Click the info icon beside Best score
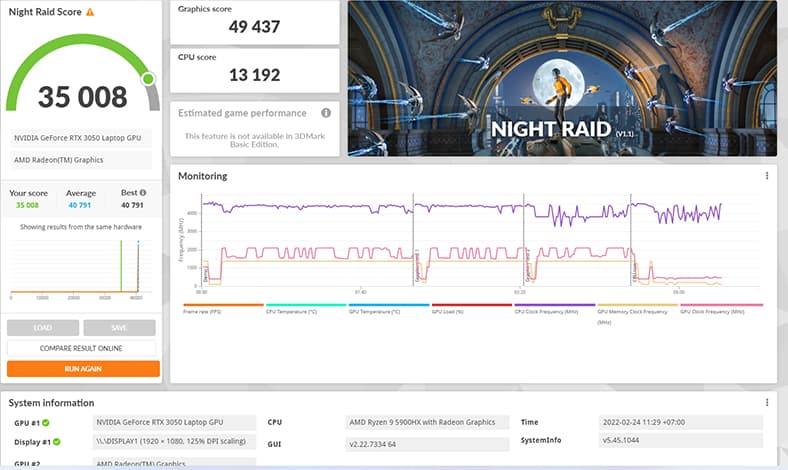Image resolution: width=788 pixels, height=470 pixels. [x=143, y=193]
